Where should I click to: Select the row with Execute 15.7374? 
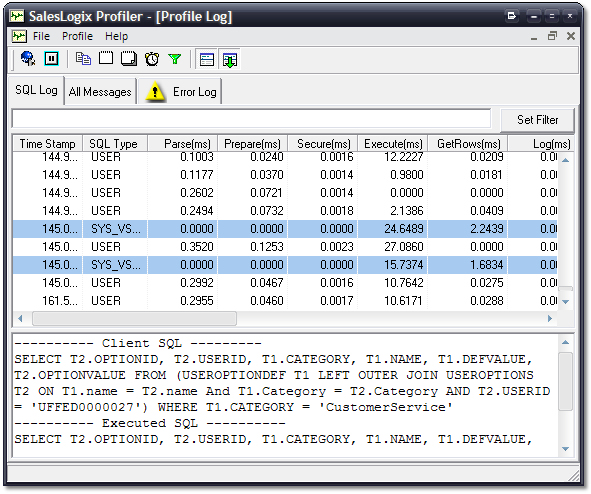pyautogui.click(x=285, y=265)
